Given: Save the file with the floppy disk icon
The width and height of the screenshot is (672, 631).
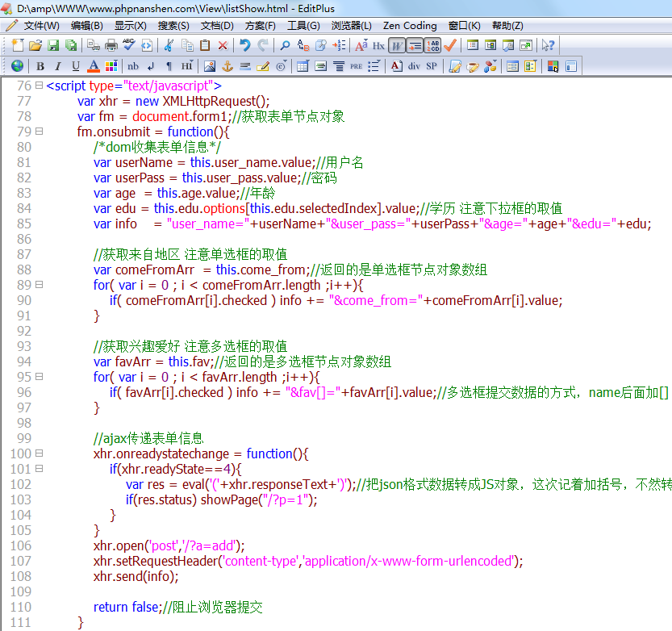Looking at the screenshot, I should click(53, 45).
